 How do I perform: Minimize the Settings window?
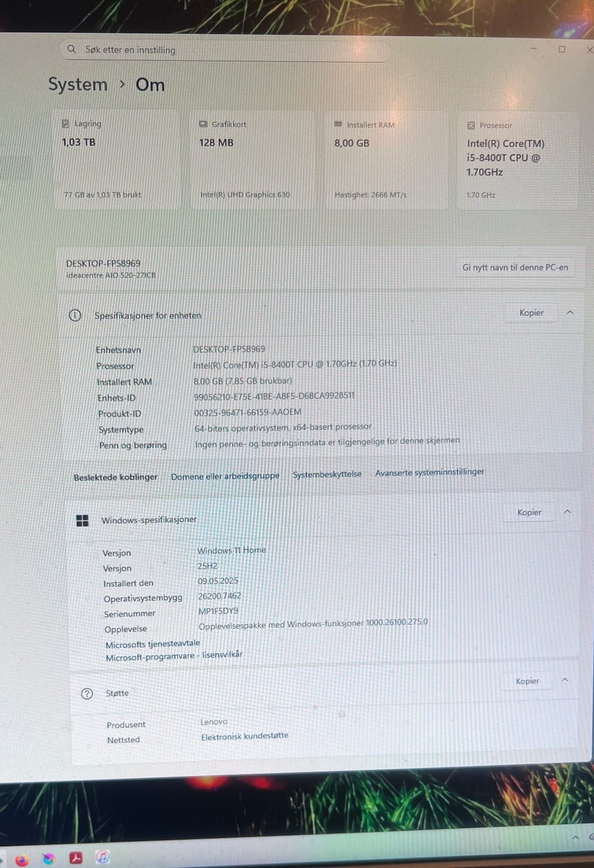pyautogui.click(x=533, y=48)
